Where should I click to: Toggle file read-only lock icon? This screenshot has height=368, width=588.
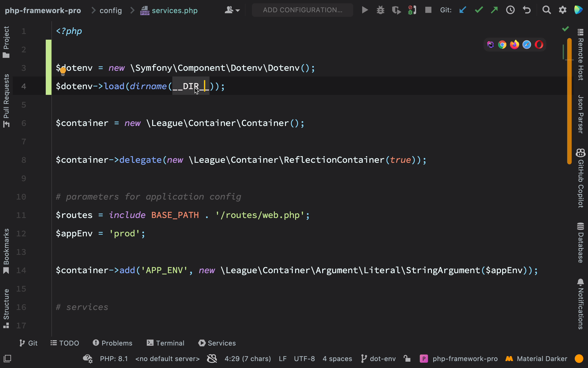click(x=407, y=359)
